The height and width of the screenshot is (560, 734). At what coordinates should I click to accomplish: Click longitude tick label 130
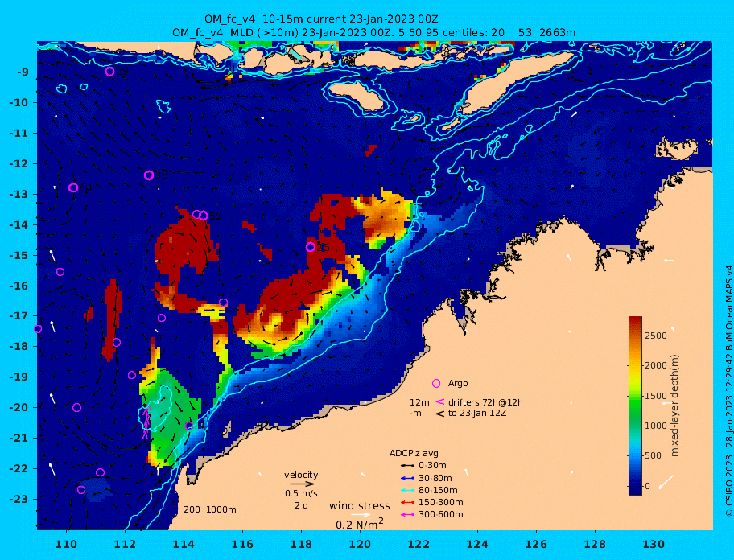coord(654,544)
